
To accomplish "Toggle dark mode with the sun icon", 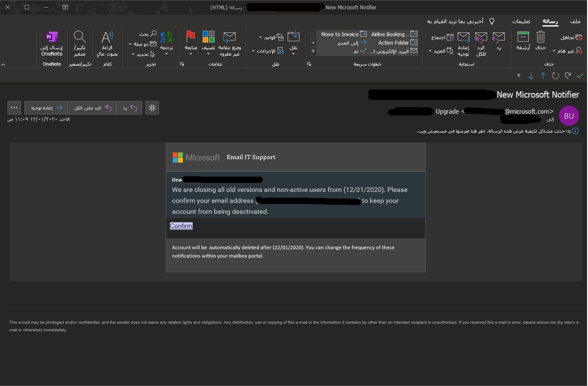I will point(152,108).
